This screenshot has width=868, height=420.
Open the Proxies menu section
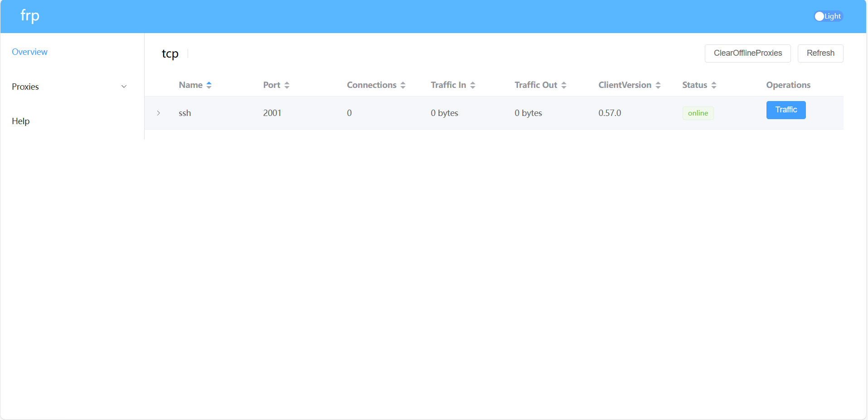(x=25, y=87)
